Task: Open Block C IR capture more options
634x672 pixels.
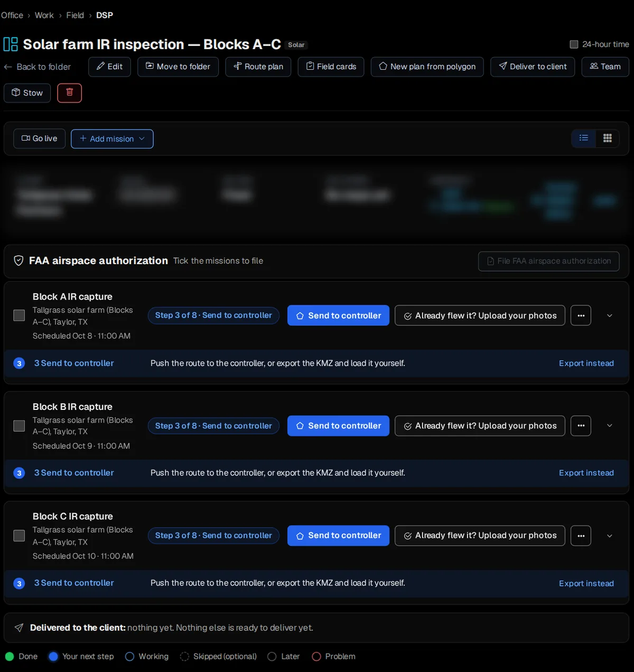Action: [581, 536]
